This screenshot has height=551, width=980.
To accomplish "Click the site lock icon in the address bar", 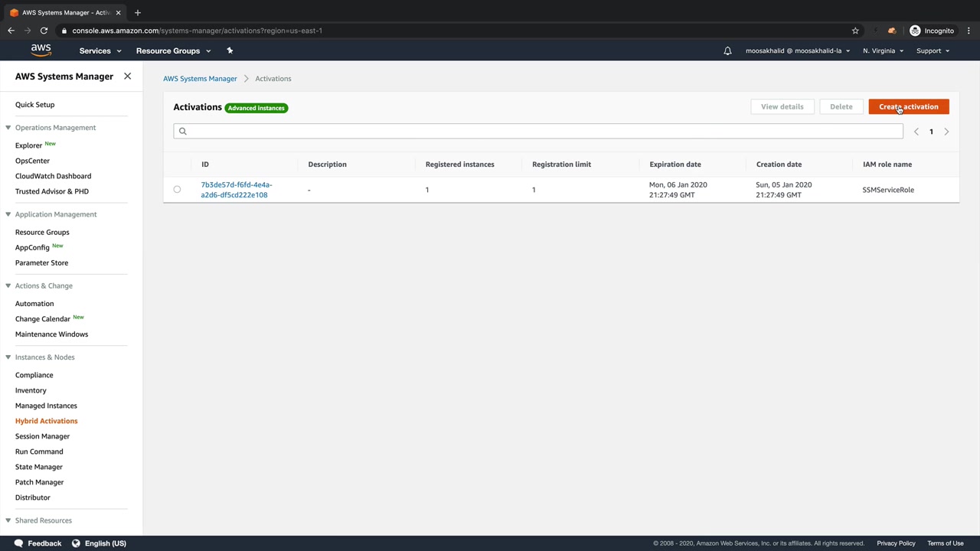I will coord(64,31).
